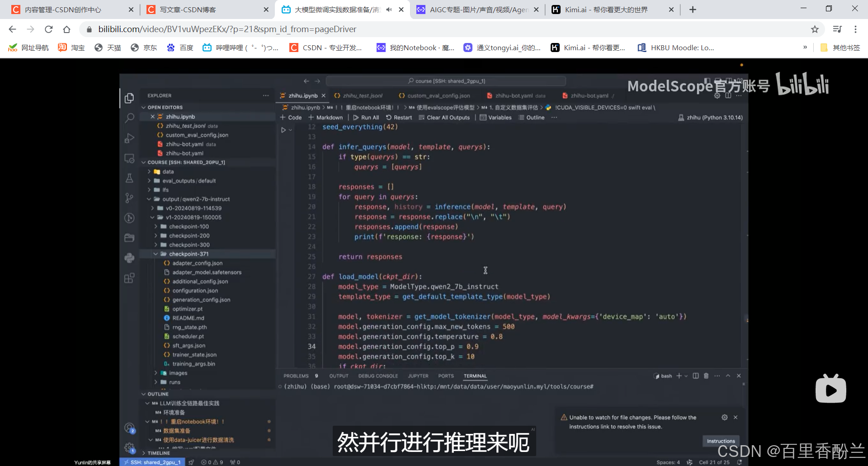Open the Manage gear icon in the activity bar

(129, 447)
